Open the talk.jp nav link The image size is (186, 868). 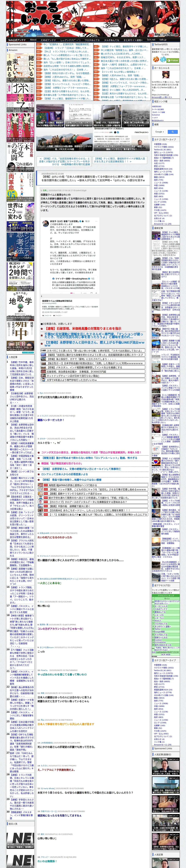tap(163, 40)
